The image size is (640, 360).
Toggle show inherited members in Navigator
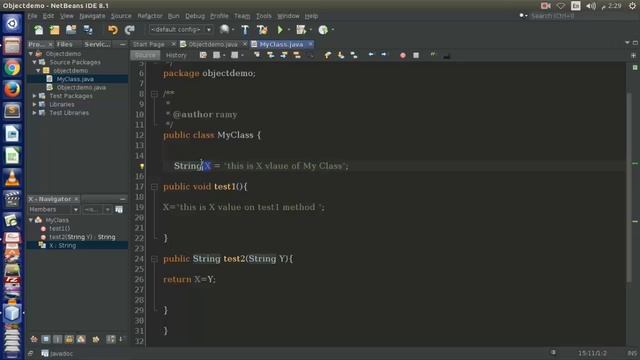tap(34, 339)
